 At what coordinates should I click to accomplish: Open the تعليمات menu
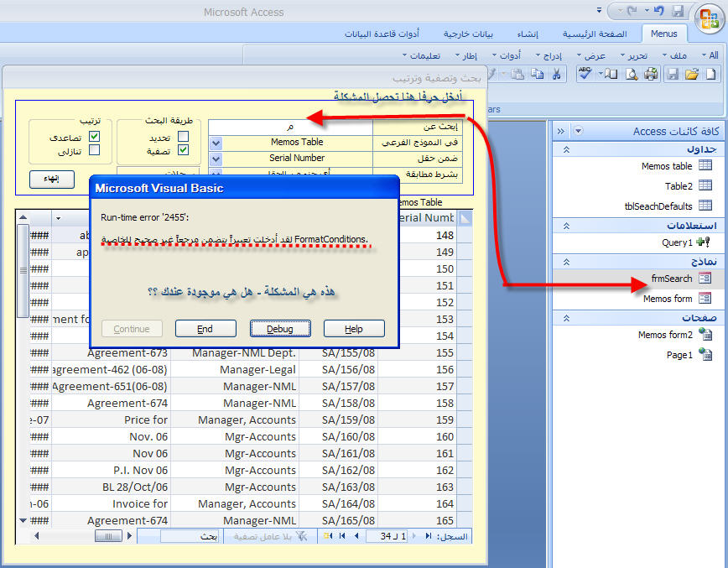tap(421, 55)
